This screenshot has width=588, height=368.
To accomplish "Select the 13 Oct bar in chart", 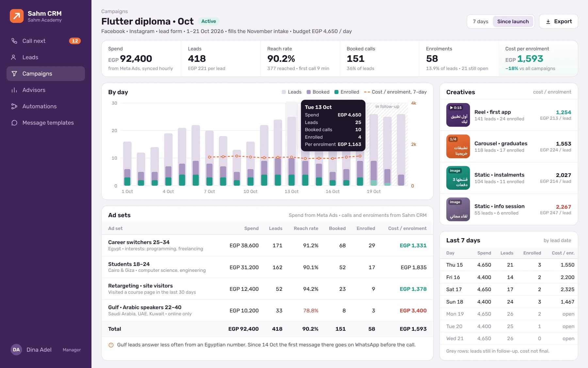I will 291,151.
